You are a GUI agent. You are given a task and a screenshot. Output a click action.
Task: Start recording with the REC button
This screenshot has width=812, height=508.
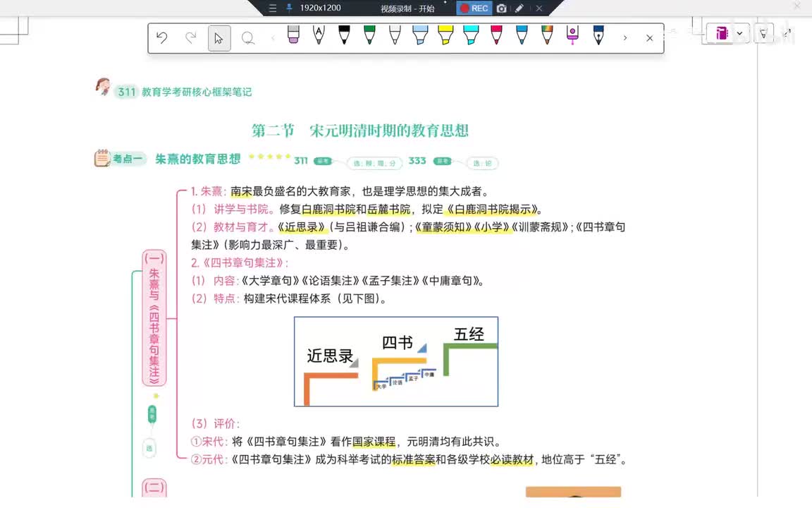coord(474,8)
